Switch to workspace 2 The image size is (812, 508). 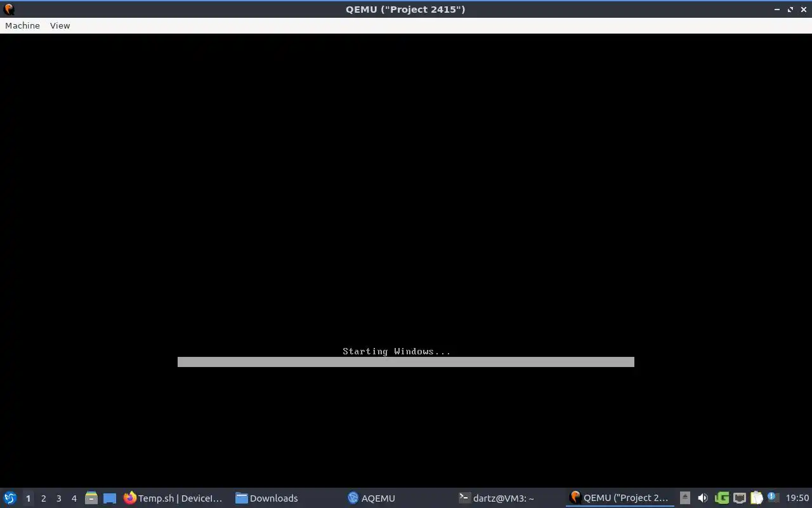[x=43, y=498]
